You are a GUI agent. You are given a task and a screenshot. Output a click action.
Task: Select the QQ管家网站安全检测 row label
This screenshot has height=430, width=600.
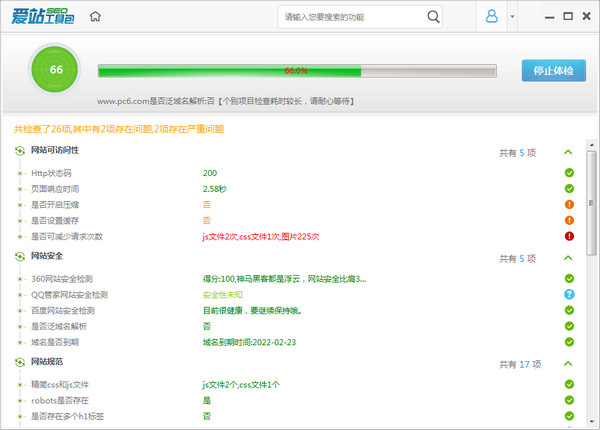point(69,295)
